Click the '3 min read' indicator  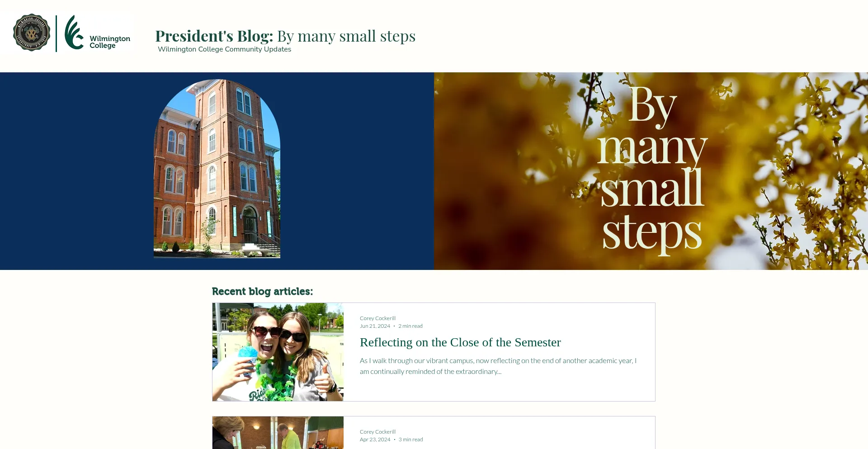pyautogui.click(x=410, y=439)
